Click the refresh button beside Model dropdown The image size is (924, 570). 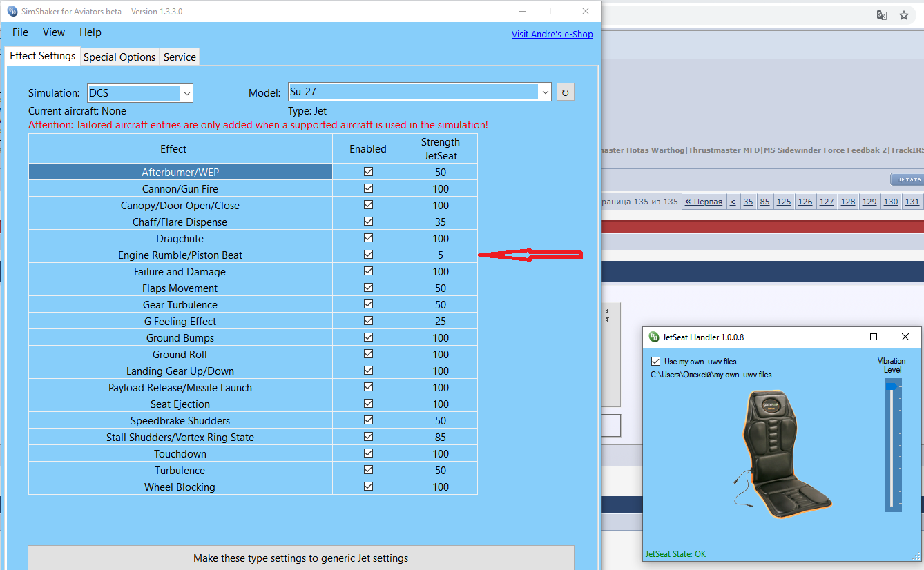(566, 92)
